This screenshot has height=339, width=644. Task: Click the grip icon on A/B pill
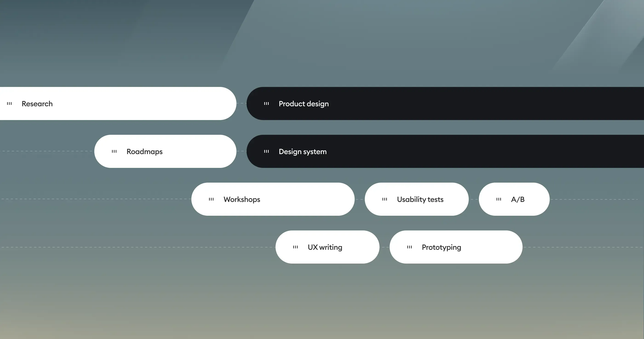499,199
